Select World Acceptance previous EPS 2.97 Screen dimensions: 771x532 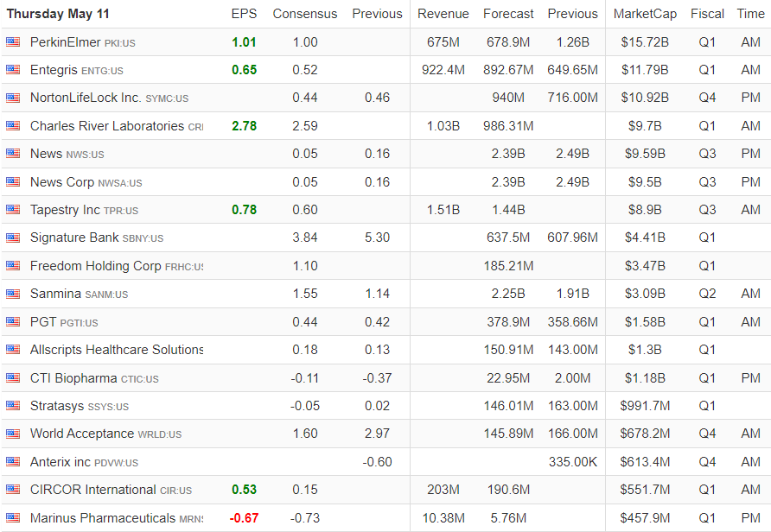coord(377,434)
